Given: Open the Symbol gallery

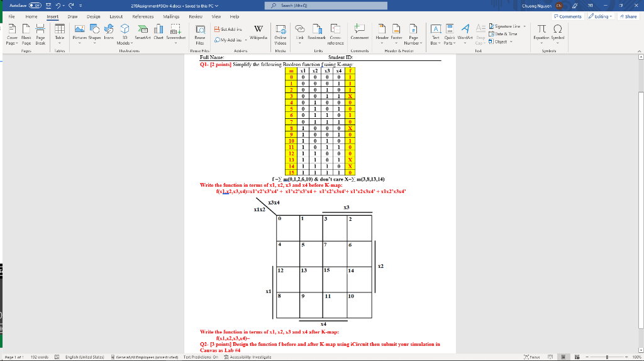Looking at the screenshot, I should coord(558,35).
